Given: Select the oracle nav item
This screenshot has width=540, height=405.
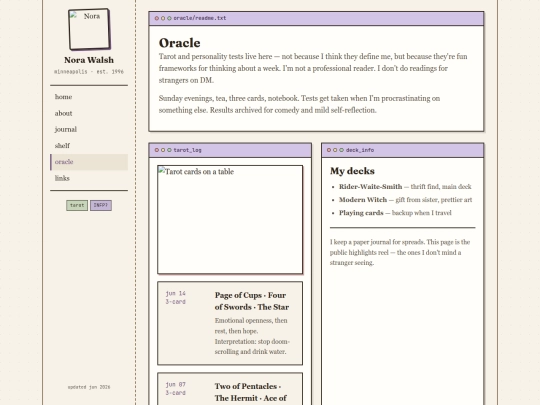Looking at the screenshot, I should [89, 162].
